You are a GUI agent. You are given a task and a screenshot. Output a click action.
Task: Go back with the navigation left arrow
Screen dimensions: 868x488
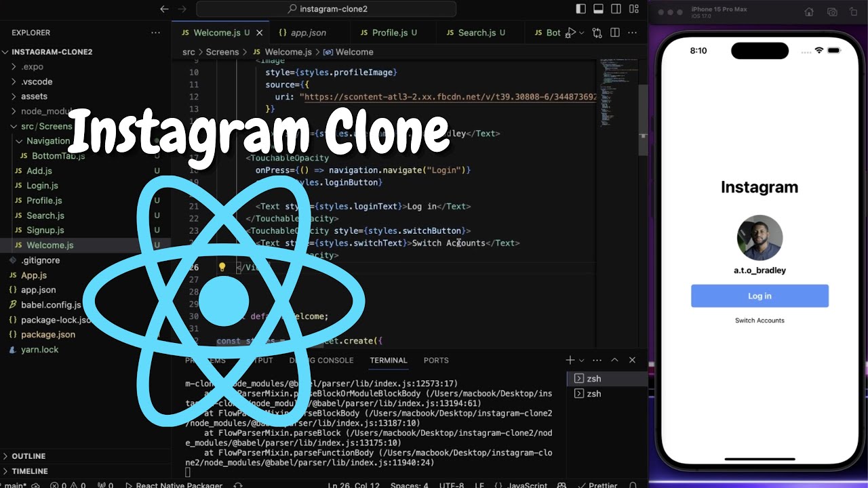[x=164, y=9]
